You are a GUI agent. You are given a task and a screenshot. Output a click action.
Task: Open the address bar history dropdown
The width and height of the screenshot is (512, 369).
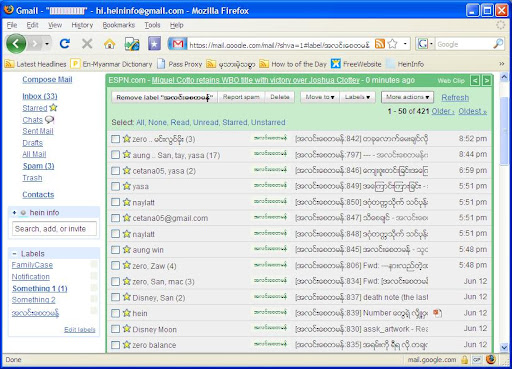(405, 44)
